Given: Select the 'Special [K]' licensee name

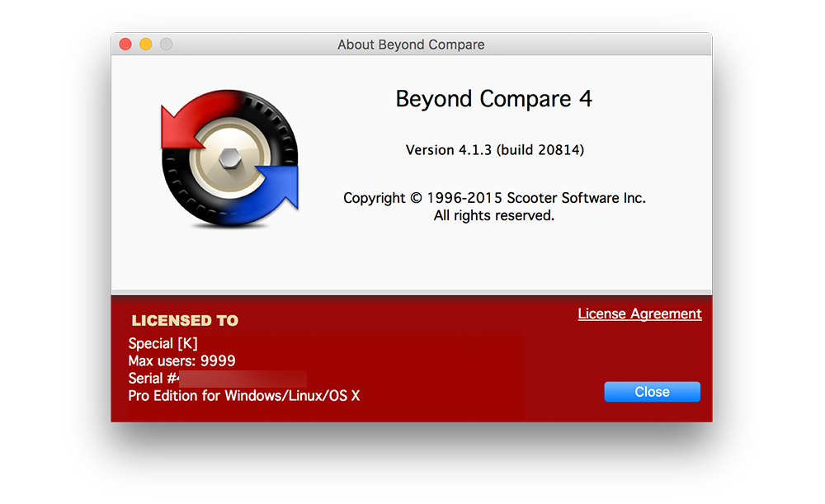Looking at the screenshot, I should (163, 343).
